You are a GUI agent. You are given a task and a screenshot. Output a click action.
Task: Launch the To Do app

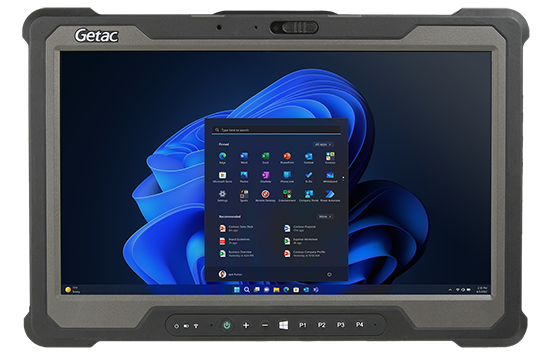click(309, 176)
